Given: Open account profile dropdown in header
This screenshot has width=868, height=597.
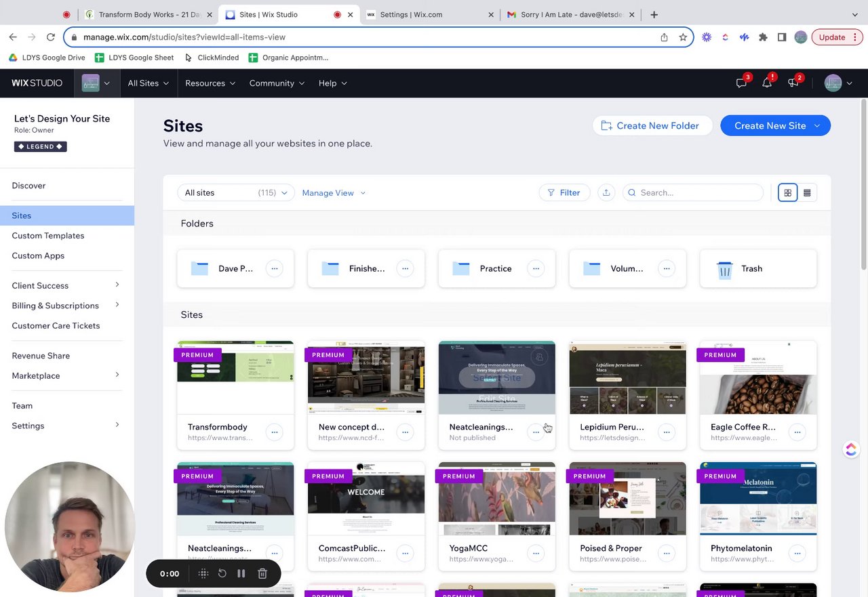Looking at the screenshot, I should coord(839,83).
